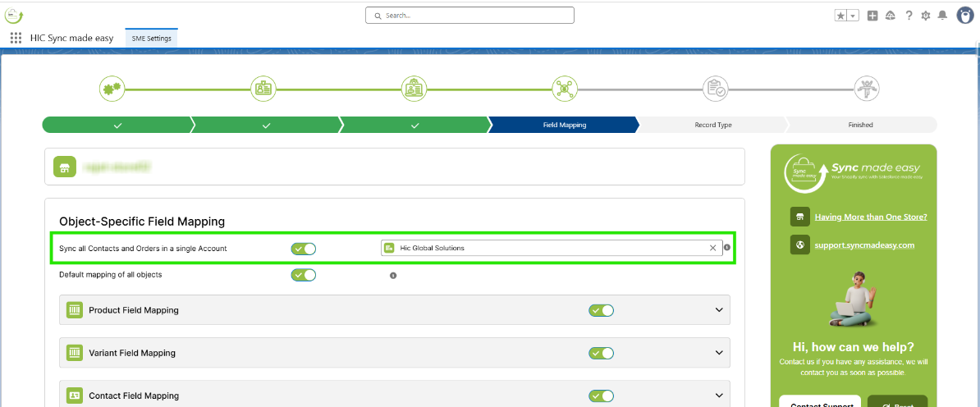Clear the Hic Global Solutions account selection
This screenshot has height=407, width=980.
[x=712, y=248]
